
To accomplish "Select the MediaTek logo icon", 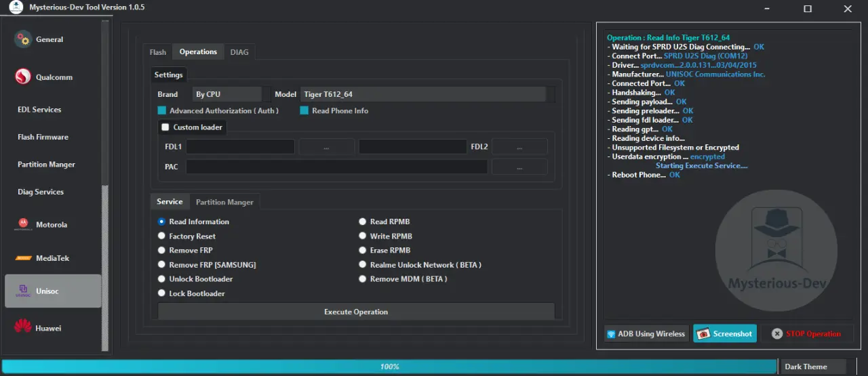I will (23, 258).
